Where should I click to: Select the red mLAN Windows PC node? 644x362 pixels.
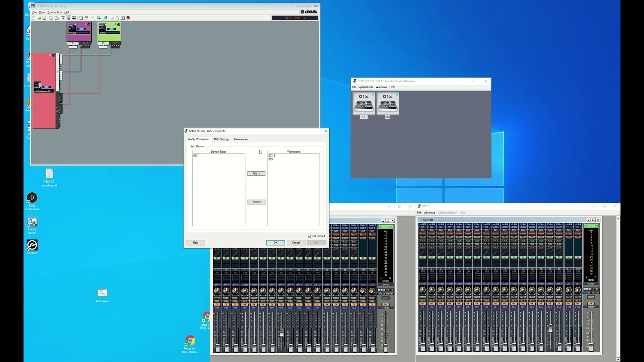coord(44,90)
